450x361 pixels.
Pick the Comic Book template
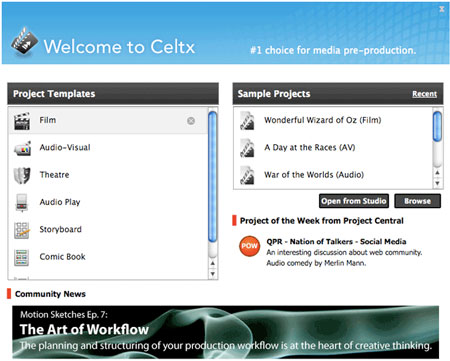108,257
